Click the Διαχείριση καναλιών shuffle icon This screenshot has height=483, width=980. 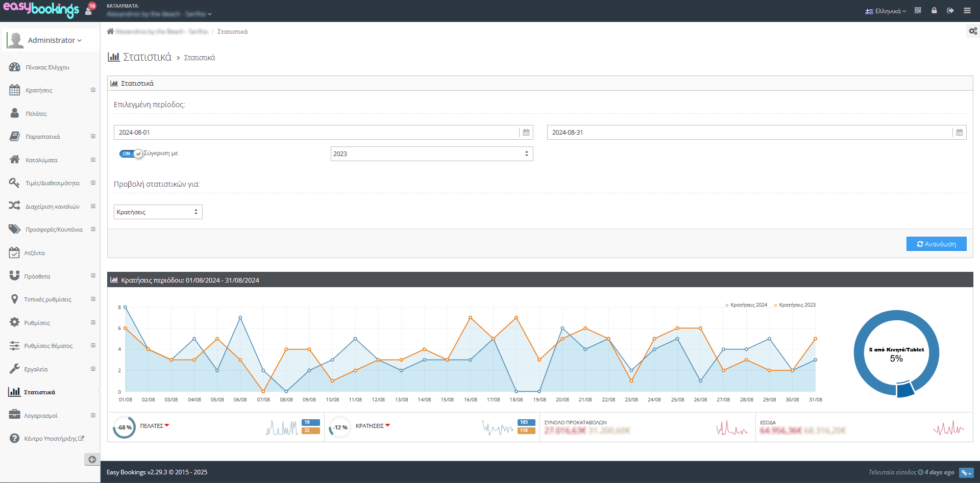click(x=14, y=206)
